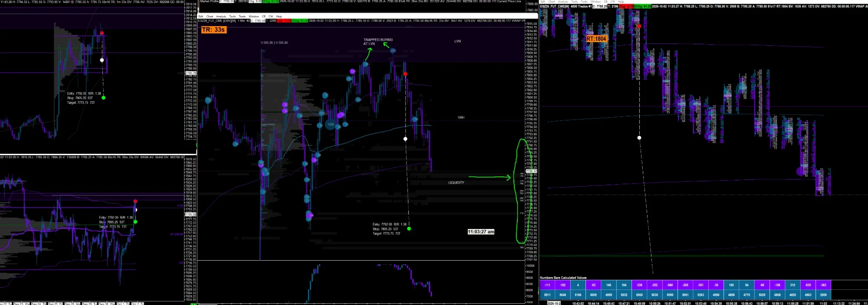Open the Tools menu in the 4000 Trades window
Image resolution: width=868 pixels, height=305 pixels.
[574, 1]
